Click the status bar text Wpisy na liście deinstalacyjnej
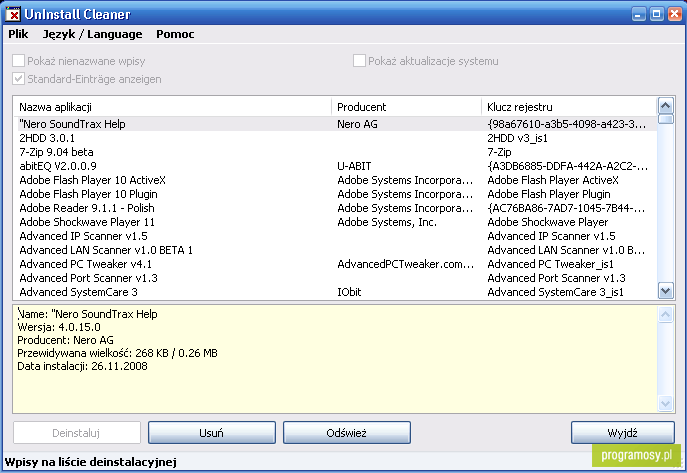The image size is (687, 473). pyautogui.click(x=91, y=462)
